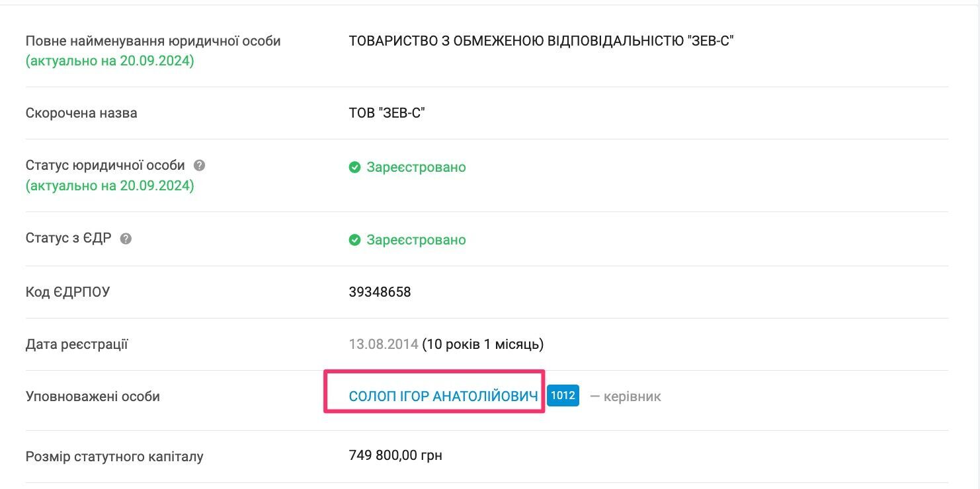Click the question mark icon for ЄДР status
This screenshot has height=489, width=980.
pyautogui.click(x=126, y=239)
